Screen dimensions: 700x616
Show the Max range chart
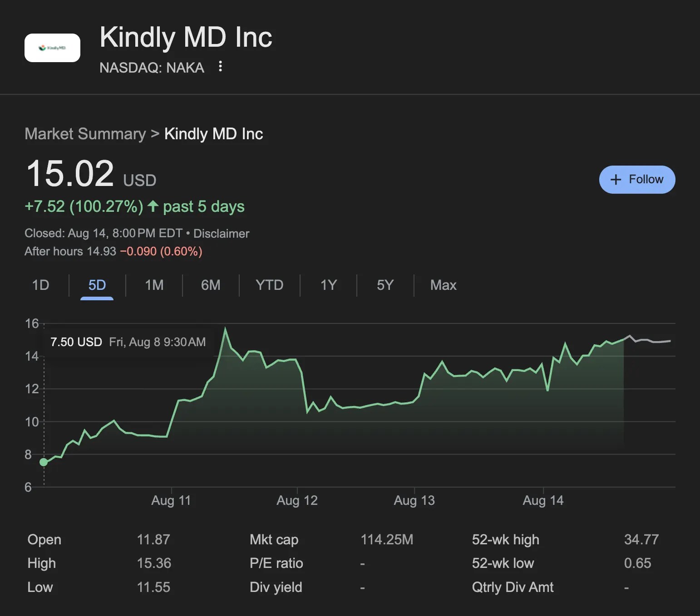coord(443,285)
